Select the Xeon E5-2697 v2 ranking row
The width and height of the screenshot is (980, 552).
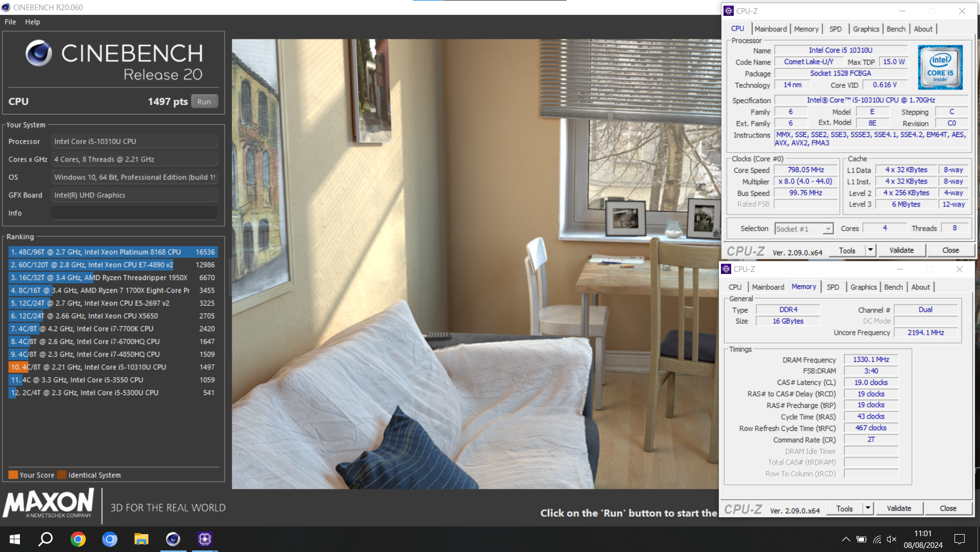point(113,303)
